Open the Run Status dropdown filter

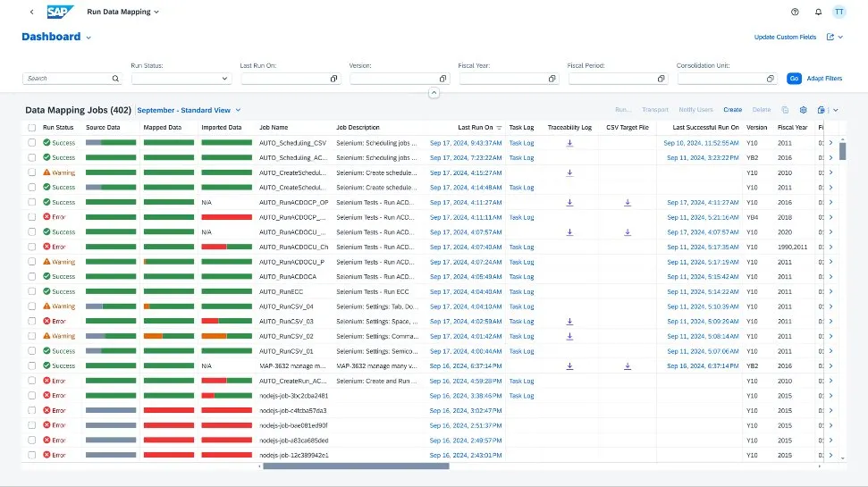pos(223,79)
